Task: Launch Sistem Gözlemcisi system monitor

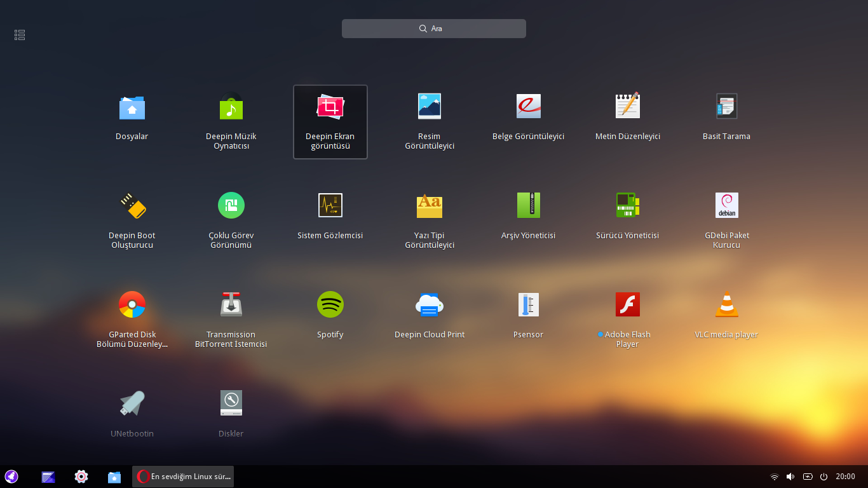Action: [x=330, y=206]
